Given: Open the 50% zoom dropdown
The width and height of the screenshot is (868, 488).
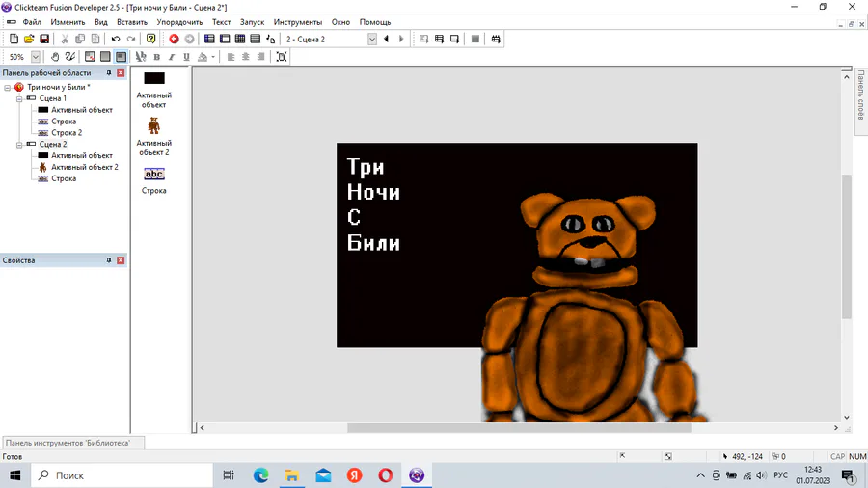Looking at the screenshot, I should tap(36, 57).
